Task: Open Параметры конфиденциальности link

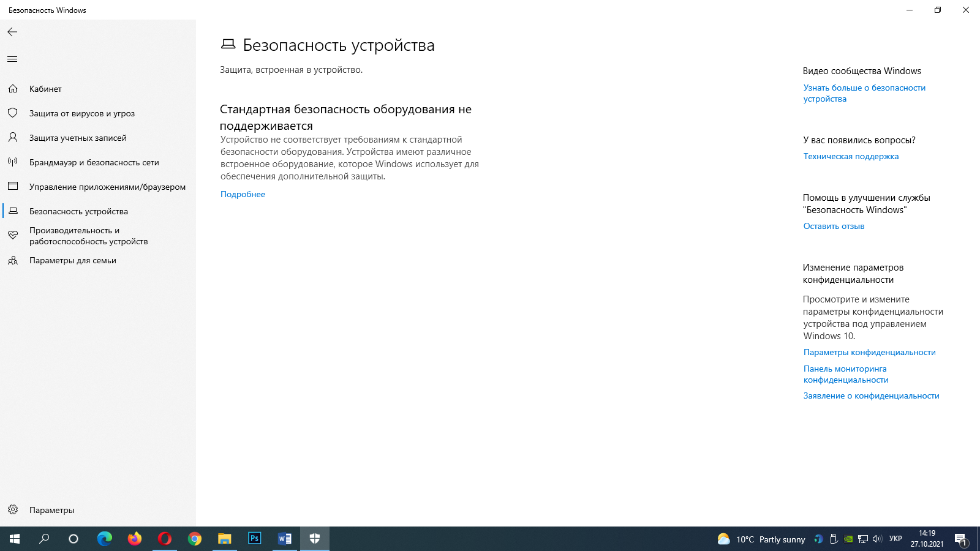Action: [x=869, y=352]
